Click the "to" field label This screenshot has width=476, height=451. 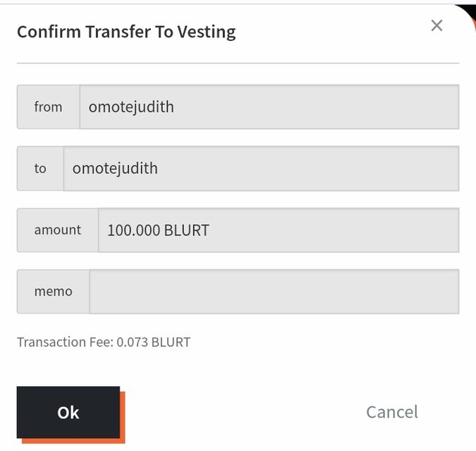point(40,168)
